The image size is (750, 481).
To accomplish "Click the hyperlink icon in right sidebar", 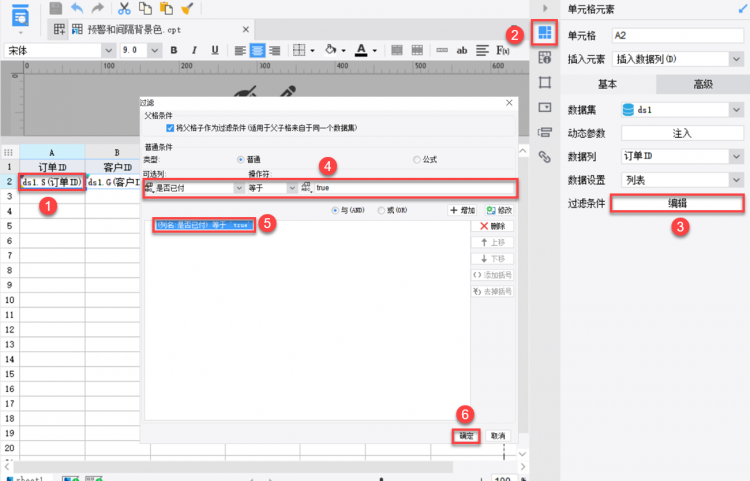I will 545,156.
